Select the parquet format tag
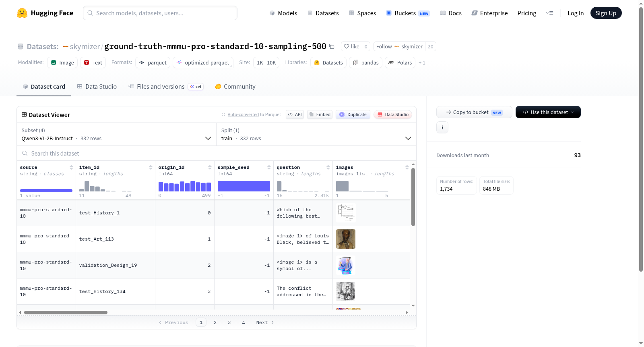Screen dimensions: 644x347 pyautogui.click(x=153, y=62)
